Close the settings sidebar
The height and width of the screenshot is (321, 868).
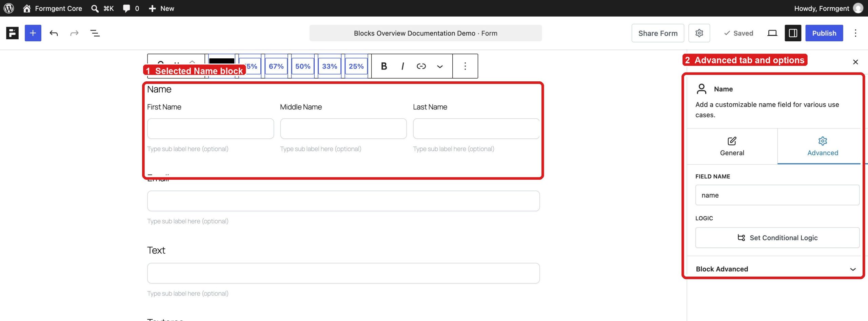point(855,62)
